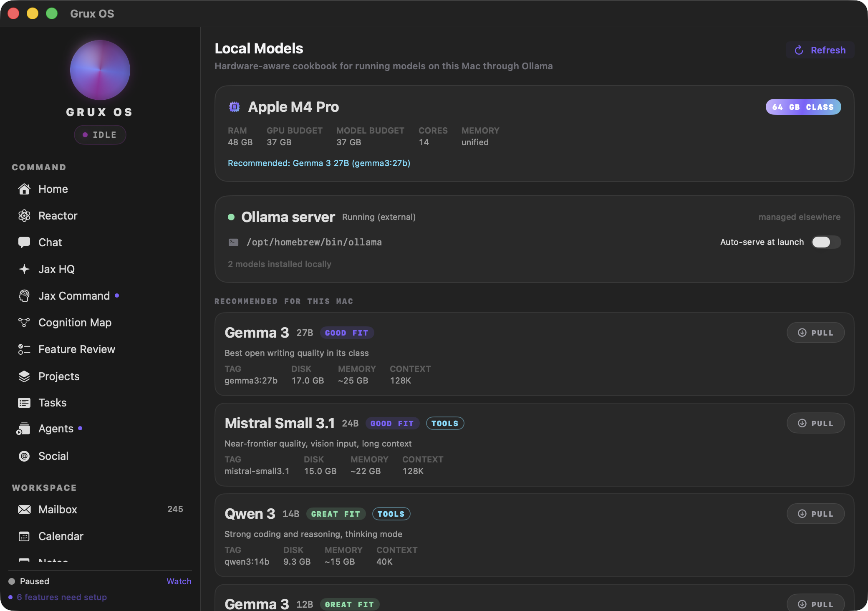Open the Social at-sign icon
Image resolution: width=868 pixels, height=611 pixels.
point(24,456)
